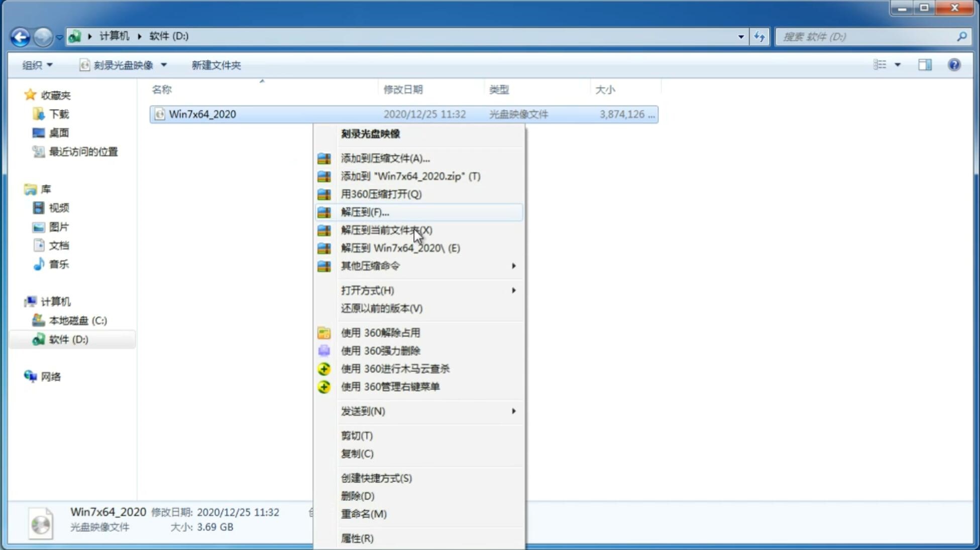This screenshot has width=980, height=550.
Task: Select 刻录光盘映像 menu item
Action: point(372,133)
